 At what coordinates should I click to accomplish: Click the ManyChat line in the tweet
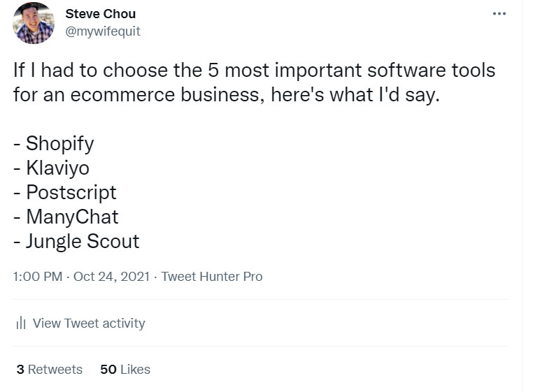72,217
